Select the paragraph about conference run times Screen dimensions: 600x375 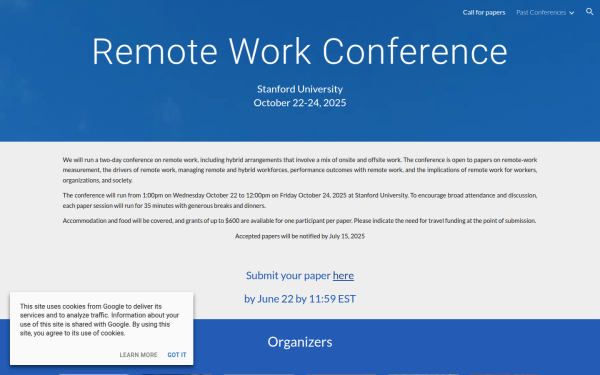(x=300, y=201)
